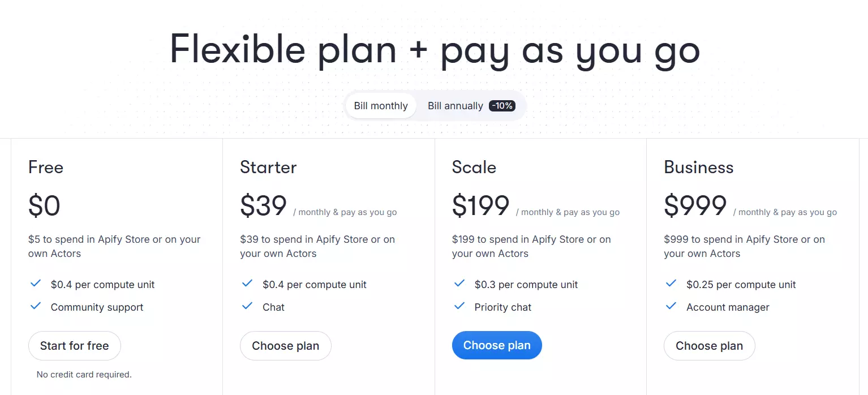Viewport: 868px width, 395px height.
Task: Switch billing to Bill annually
Action: point(455,106)
